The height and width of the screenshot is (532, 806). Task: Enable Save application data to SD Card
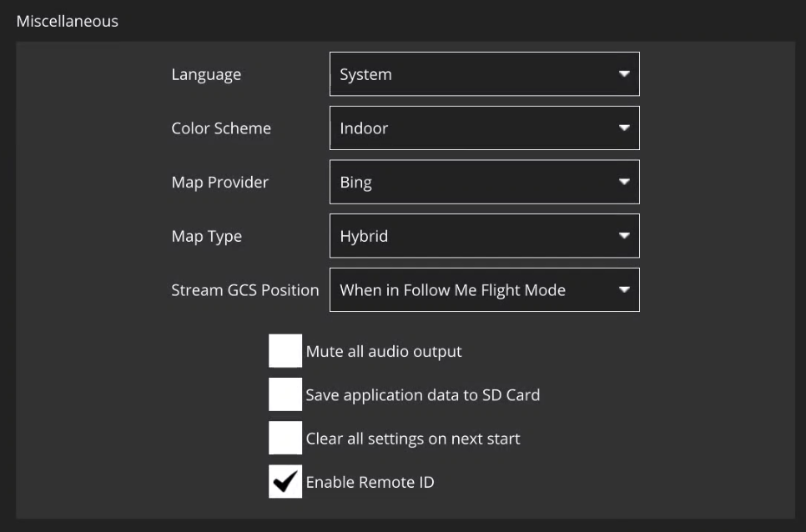coord(285,394)
